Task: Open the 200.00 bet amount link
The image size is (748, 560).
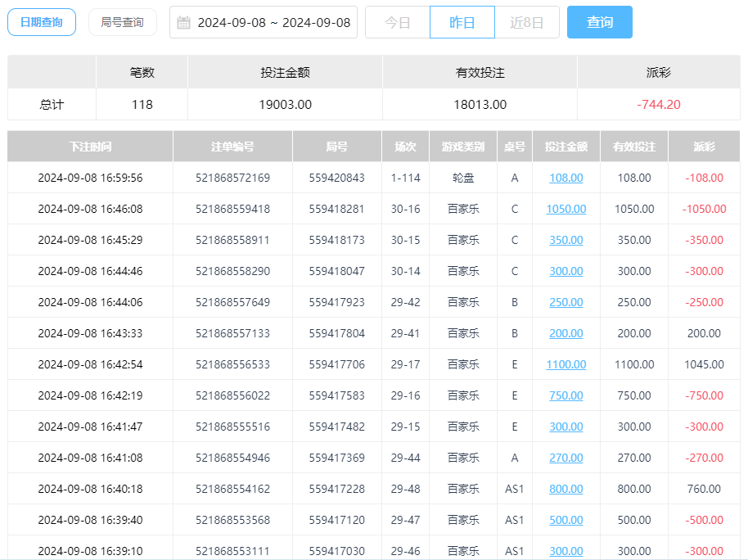Action: click(x=566, y=333)
